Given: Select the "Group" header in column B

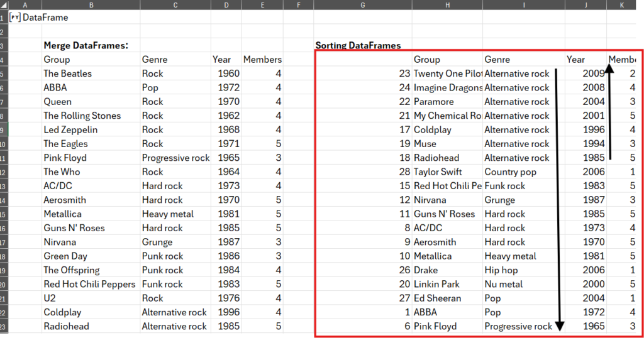Looking at the screenshot, I should pyautogui.click(x=91, y=60).
